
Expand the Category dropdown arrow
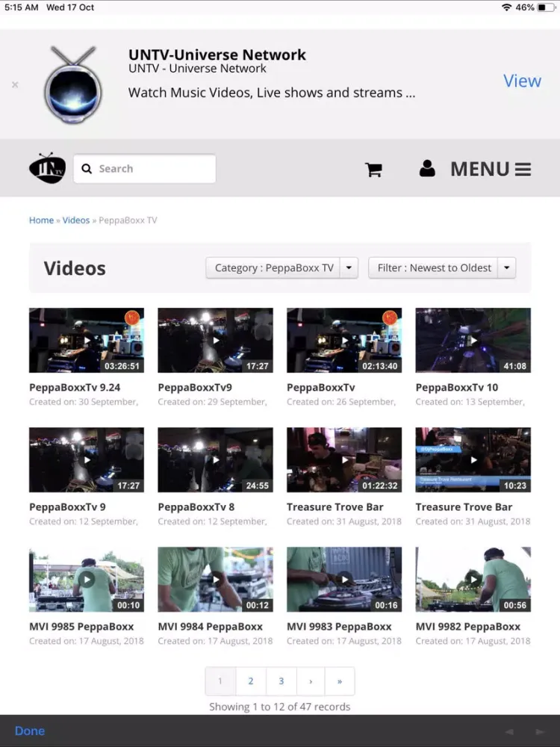pyautogui.click(x=349, y=267)
